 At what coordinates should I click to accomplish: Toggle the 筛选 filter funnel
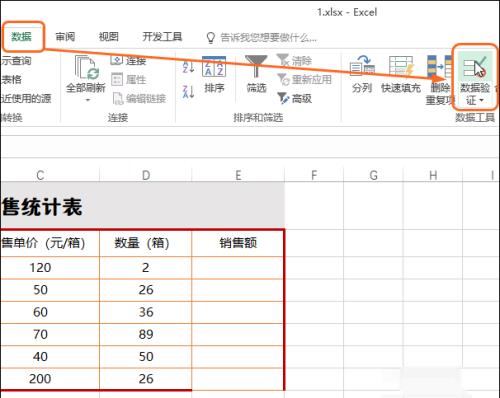(x=256, y=75)
